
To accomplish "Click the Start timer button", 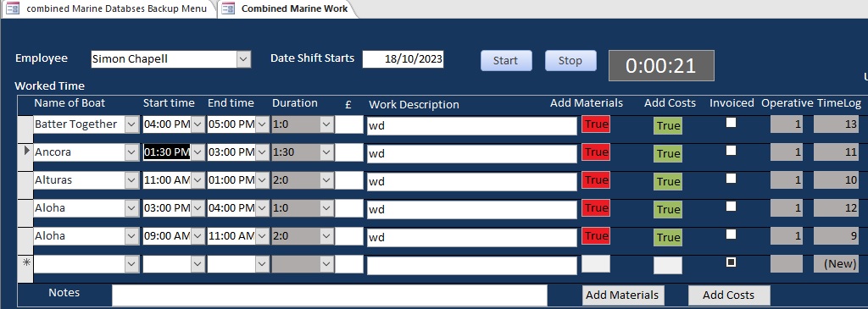I will click(x=506, y=61).
